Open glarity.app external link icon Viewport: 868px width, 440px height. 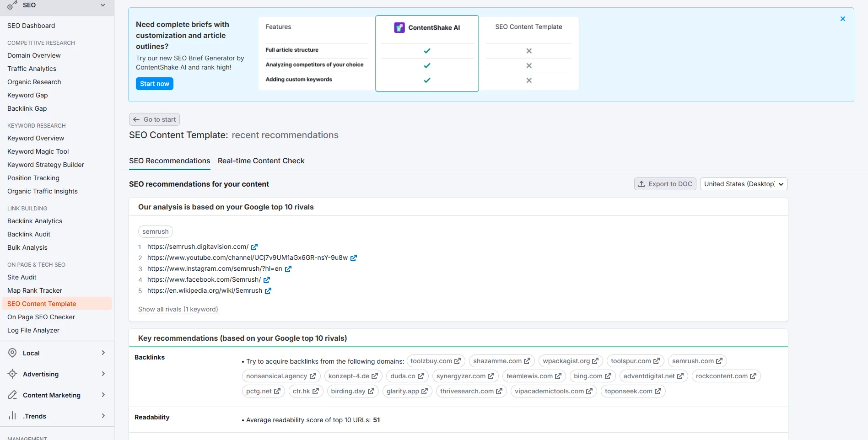click(425, 391)
